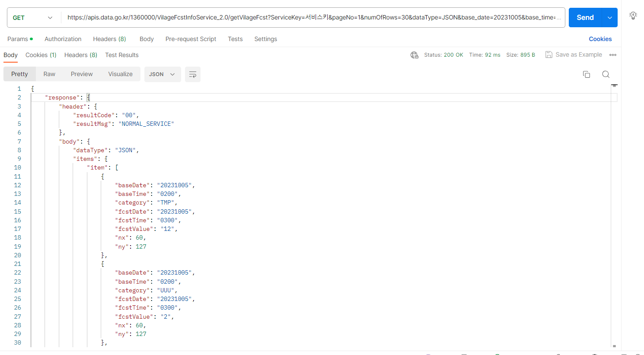Screen dimensions: 644x355
Task: Switch to Raw response view
Action: (x=49, y=74)
